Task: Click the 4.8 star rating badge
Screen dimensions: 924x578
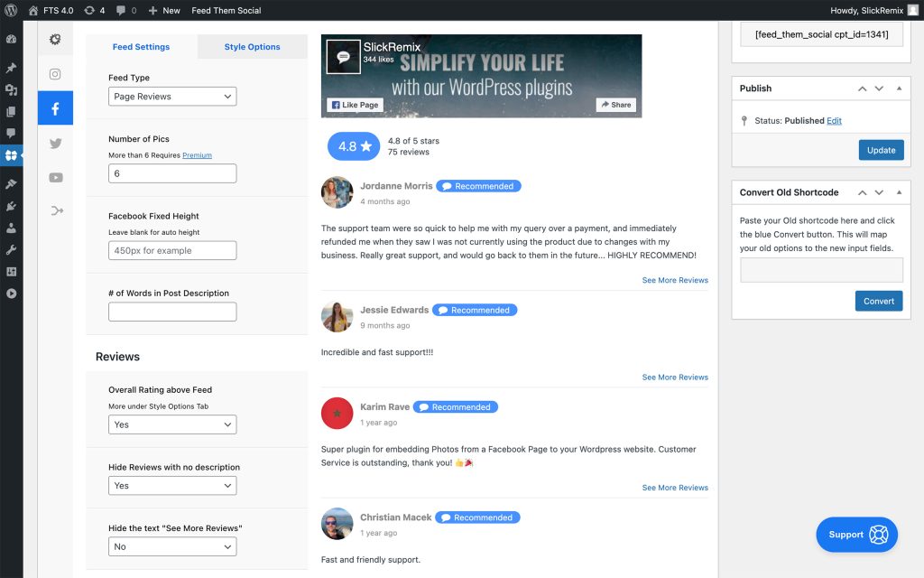Action: [354, 146]
